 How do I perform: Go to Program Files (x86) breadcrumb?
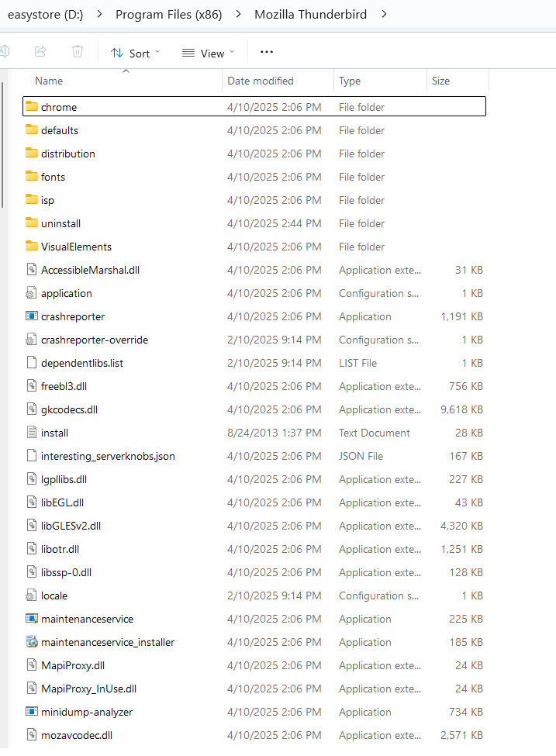(169, 15)
